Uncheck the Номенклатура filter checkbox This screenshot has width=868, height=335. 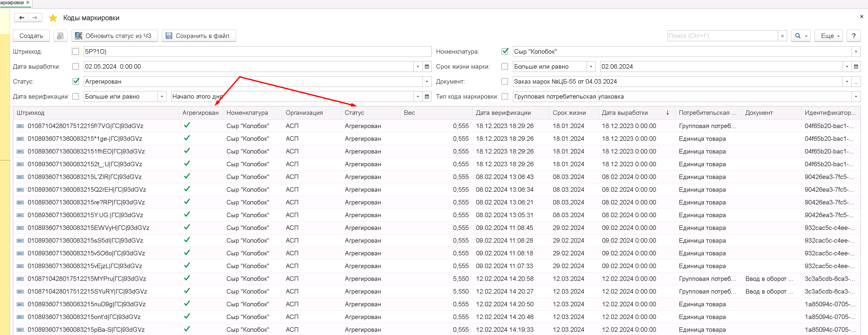504,52
